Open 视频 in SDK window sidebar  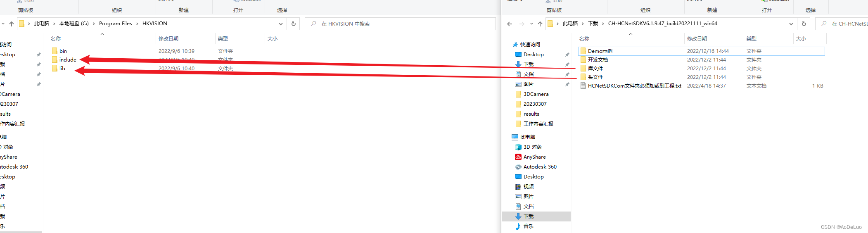[529, 186]
